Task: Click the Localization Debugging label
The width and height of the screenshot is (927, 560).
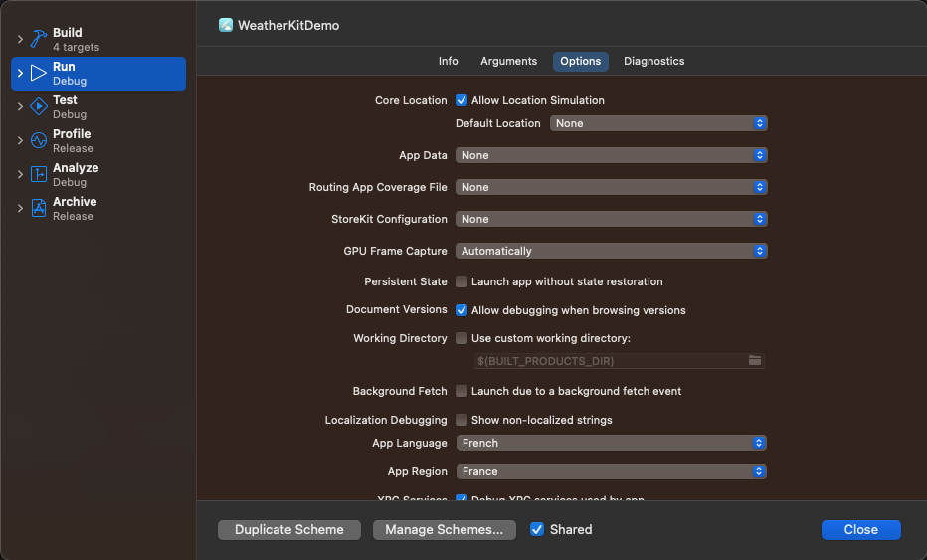Action: [x=386, y=420]
